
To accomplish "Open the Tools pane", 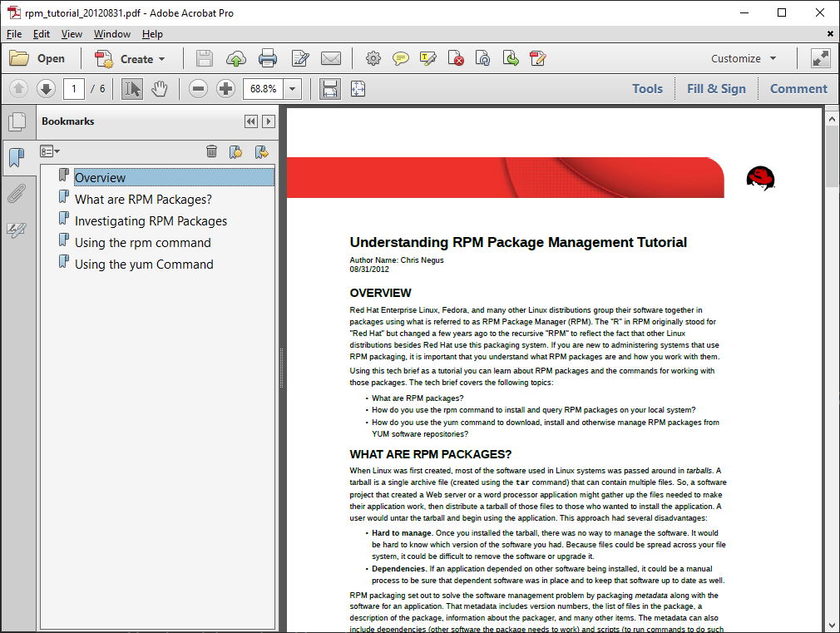I will click(x=647, y=89).
